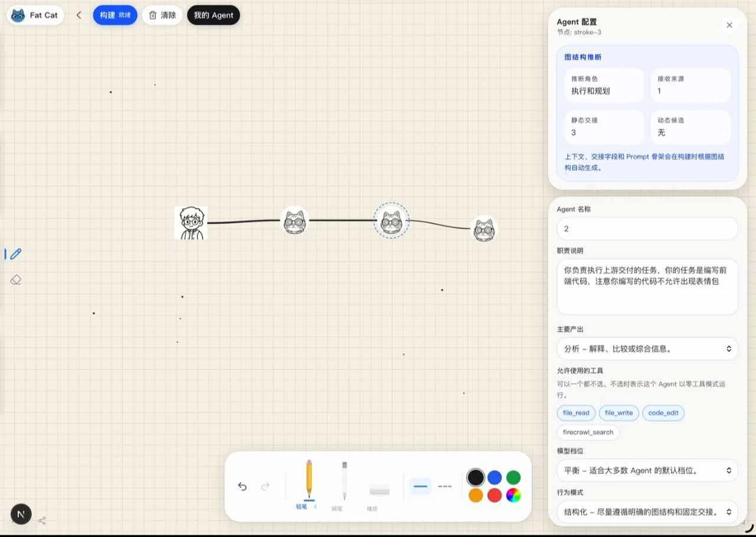Click the undo arrow in drawing toolbar
This screenshot has height=537, width=756.
(x=242, y=486)
